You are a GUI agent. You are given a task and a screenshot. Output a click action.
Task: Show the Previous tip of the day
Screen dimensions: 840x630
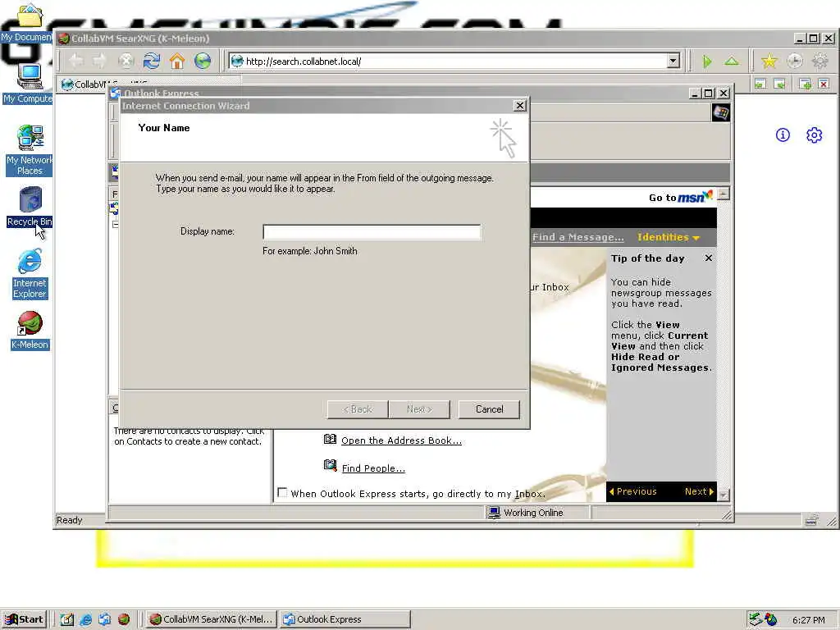(632, 491)
